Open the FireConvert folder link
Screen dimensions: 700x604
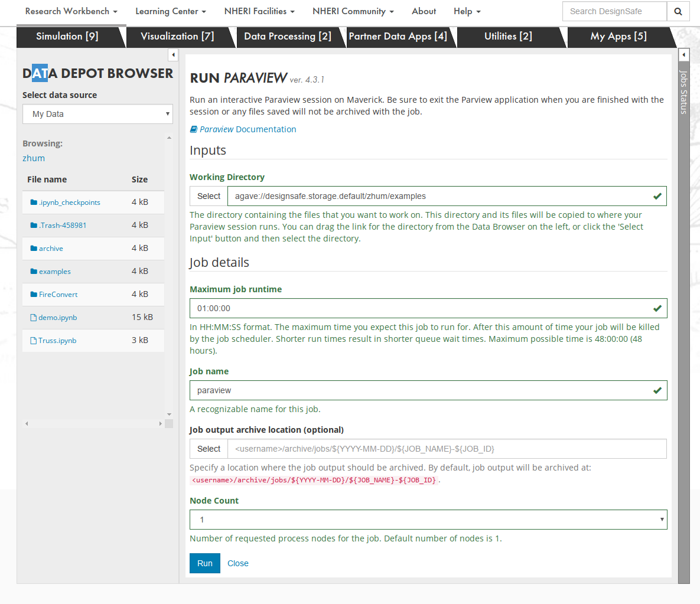tap(58, 295)
